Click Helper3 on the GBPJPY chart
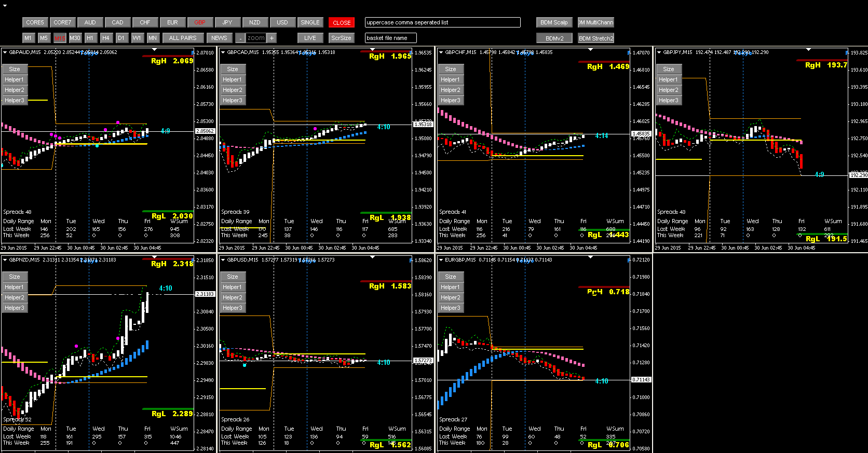Image resolution: width=868 pixels, height=453 pixels. [x=669, y=100]
